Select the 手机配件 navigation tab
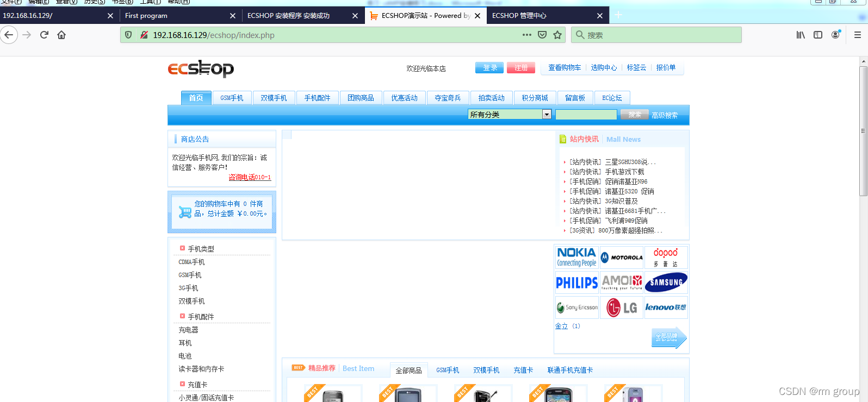Image resolution: width=868 pixels, height=402 pixels. [317, 98]
